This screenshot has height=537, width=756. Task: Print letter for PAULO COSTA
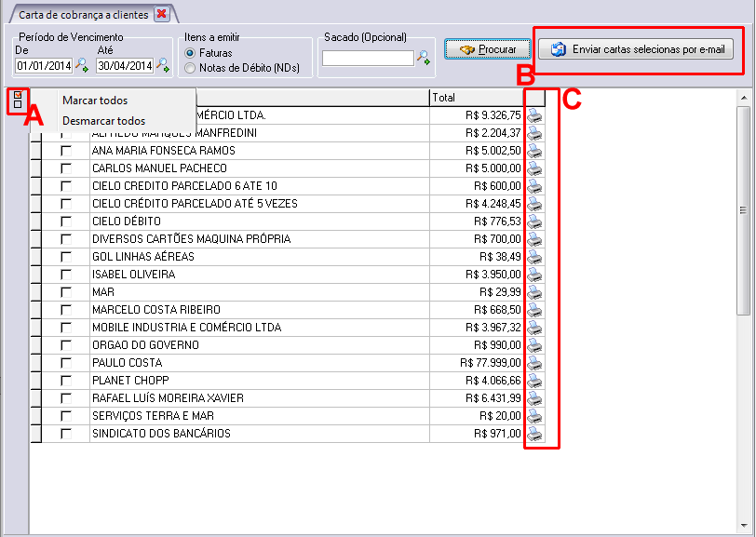point(534,363)
